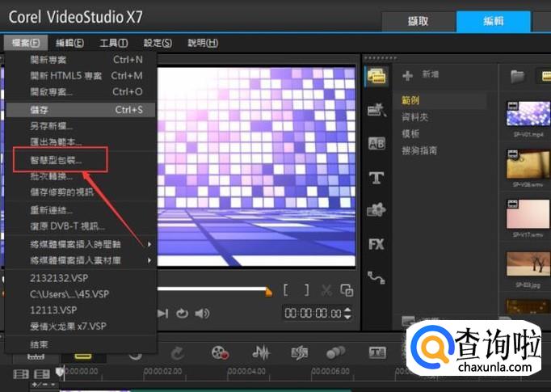Open the 工具(T) tools menu
Viewport: 551px width, 392px height.
pyautogui.click(x=113, y=43)
